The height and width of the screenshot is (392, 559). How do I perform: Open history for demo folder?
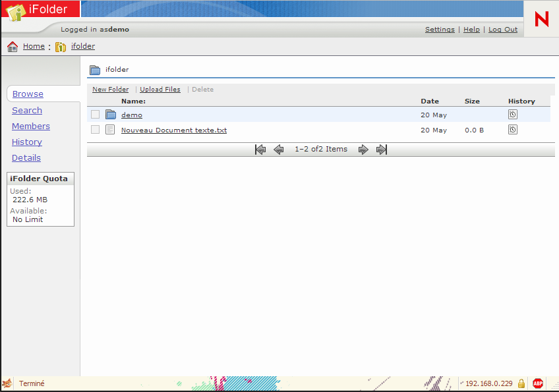click(x=513, y=115)
